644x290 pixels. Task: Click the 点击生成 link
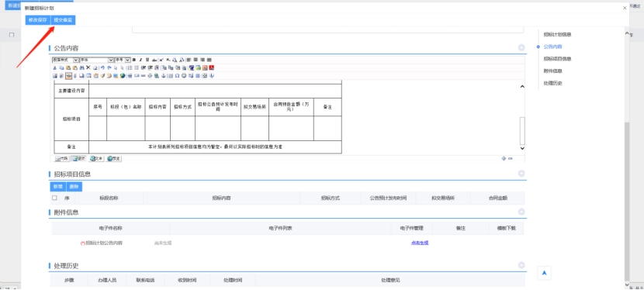tap(419, 243)
